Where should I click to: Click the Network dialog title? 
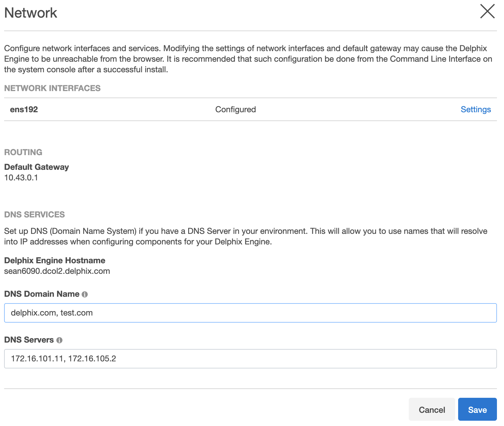[x=30, y=13]
